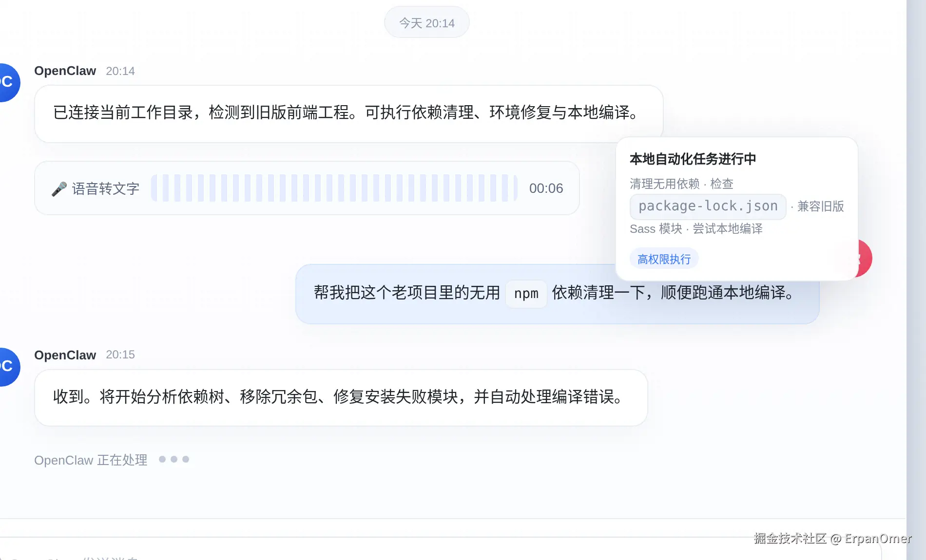Click the 兼容旧版 text in the popup
Screen dimensions: 926x560
pos(820,206)
